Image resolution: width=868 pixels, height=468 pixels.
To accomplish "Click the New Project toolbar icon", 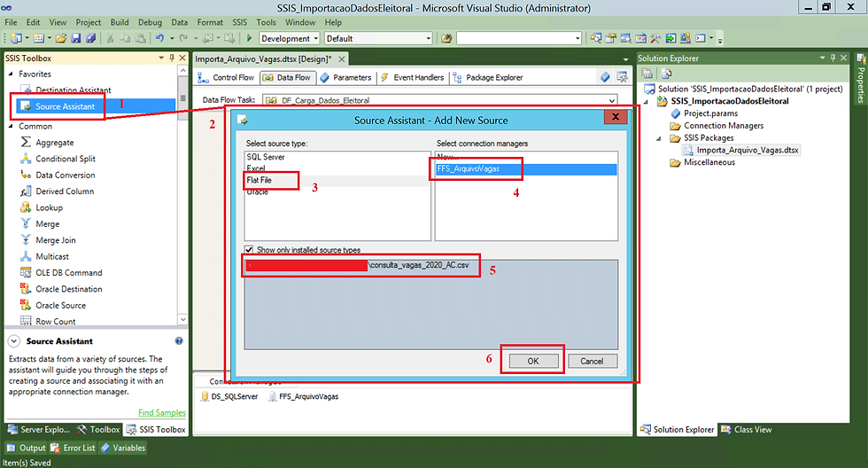I will (16, 38).
